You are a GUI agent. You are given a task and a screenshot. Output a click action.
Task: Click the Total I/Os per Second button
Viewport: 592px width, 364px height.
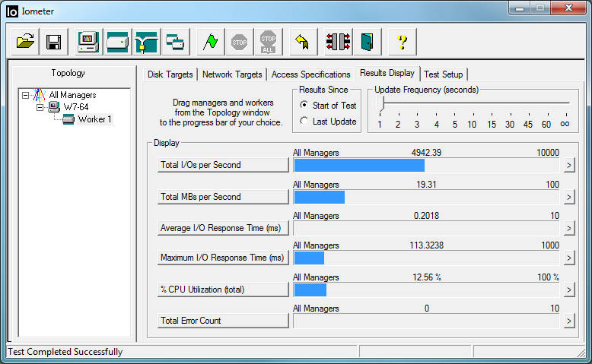point(223,165)
